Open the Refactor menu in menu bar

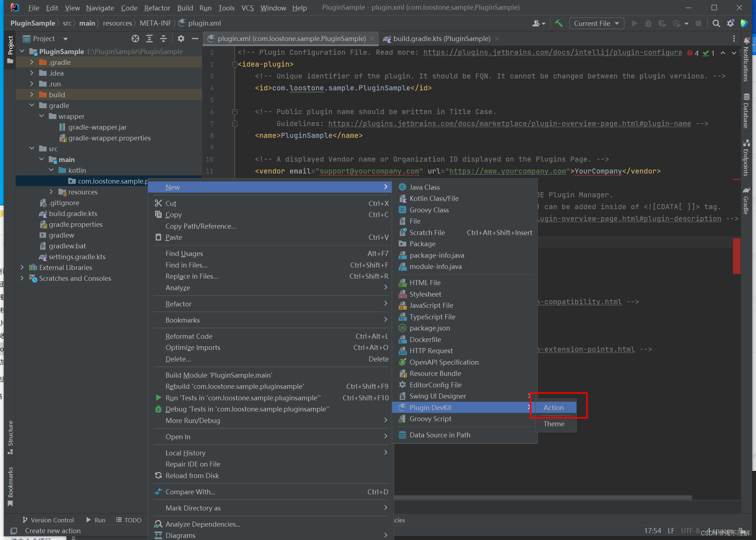[x=157, y=8]
